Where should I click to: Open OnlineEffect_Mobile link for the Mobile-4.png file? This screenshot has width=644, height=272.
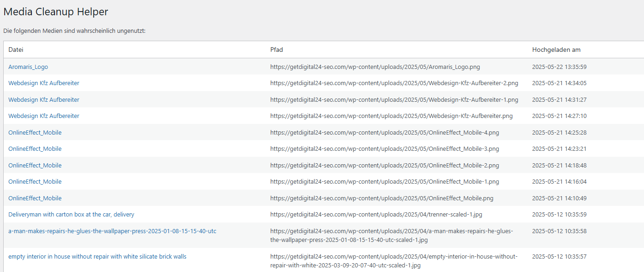tap(35, 133)
